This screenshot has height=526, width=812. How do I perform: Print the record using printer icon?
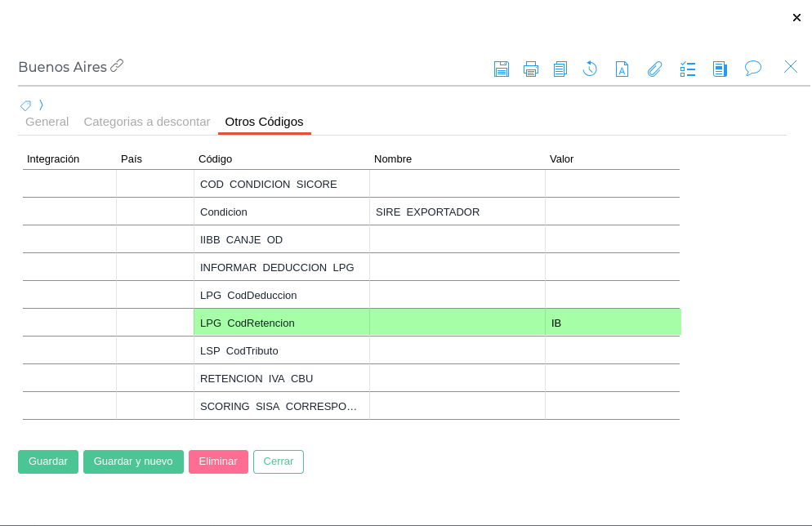click(531, 69)
